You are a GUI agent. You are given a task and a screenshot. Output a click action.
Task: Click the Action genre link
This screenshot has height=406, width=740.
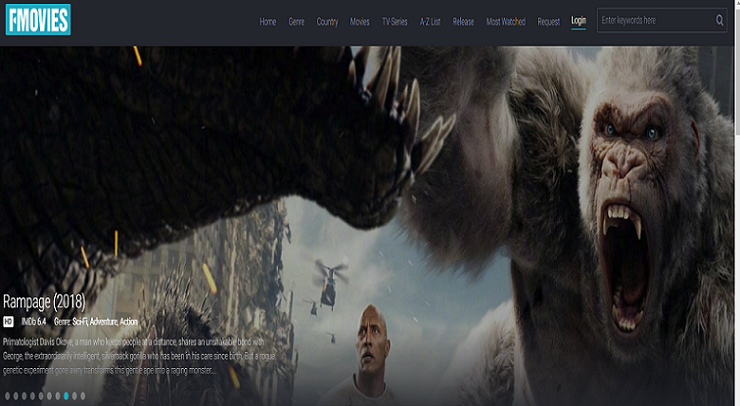128,321
